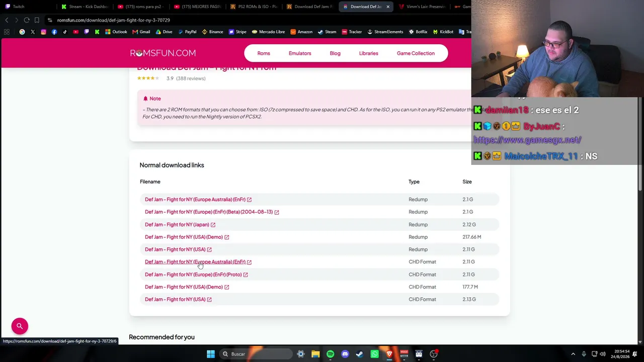The width and height of the screenshot is (644, 362).
Task: Download the Europe Beta (2004-08-13) file
Action: pyautogui.click(x=212, y=212)
